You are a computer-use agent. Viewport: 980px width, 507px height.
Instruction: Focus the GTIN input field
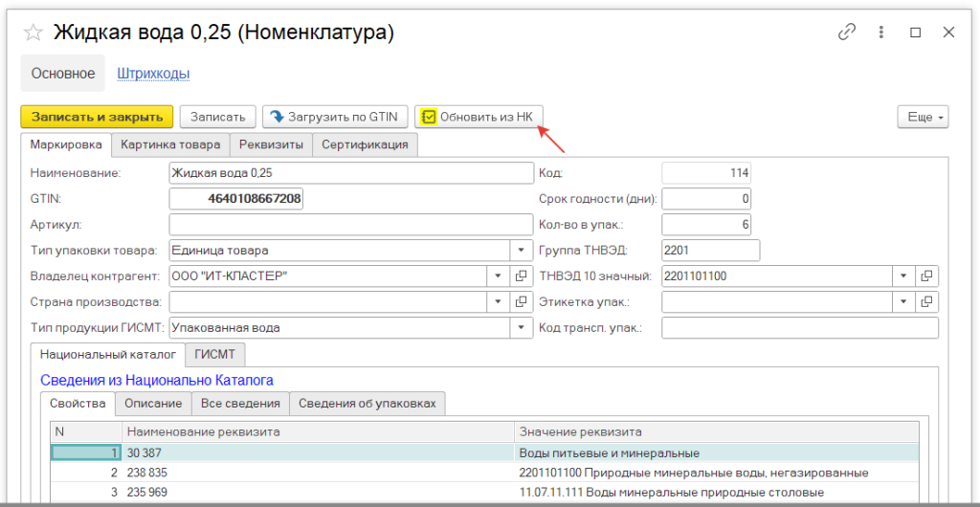click(x=236, y=199)
